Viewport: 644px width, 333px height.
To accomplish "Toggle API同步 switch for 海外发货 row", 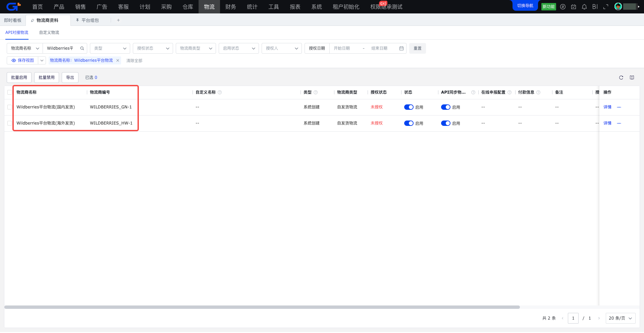I will tap(445, 123).
